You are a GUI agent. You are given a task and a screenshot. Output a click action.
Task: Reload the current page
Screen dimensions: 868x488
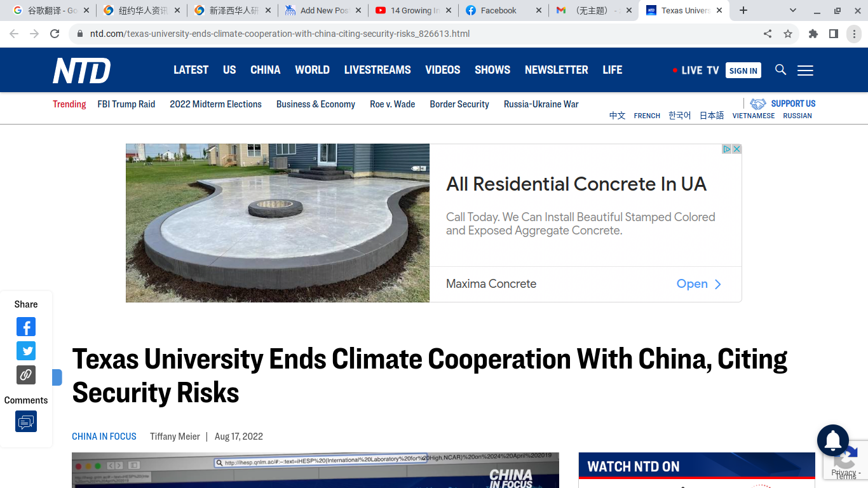pos(54,34)
